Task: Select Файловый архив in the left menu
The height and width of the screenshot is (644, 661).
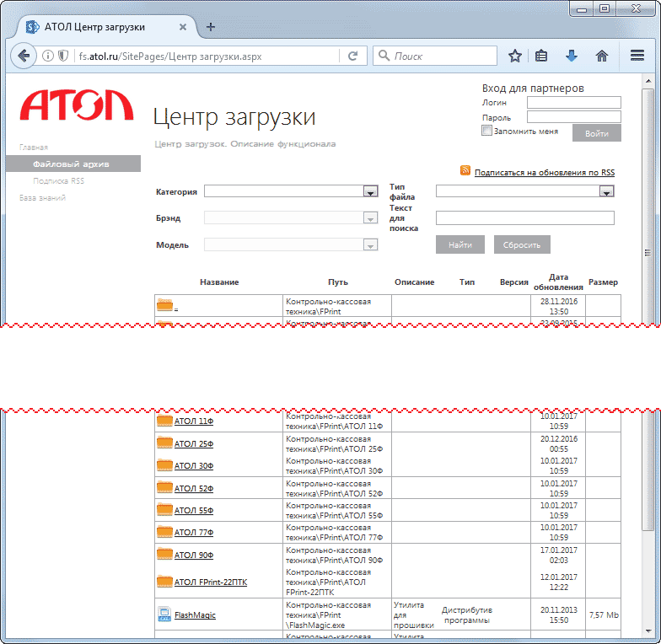Action: (73, 164)
